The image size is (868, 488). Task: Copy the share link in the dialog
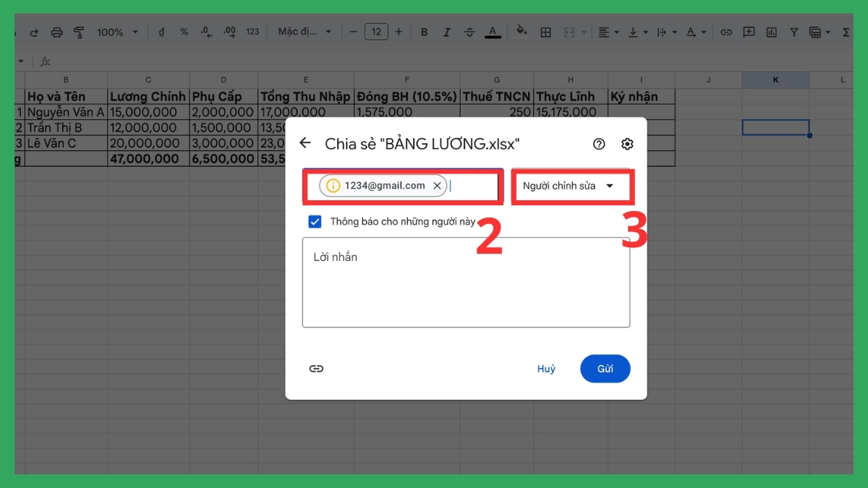pos(316,369)
